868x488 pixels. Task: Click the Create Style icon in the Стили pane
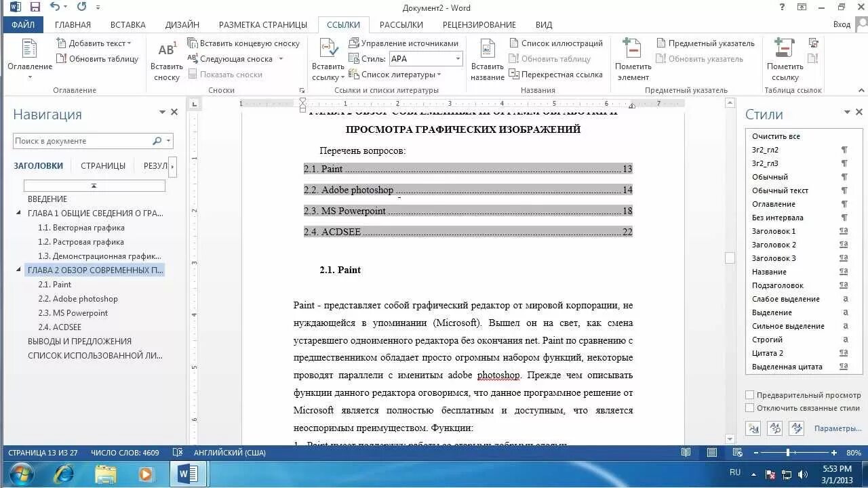[x=753, y=428]
